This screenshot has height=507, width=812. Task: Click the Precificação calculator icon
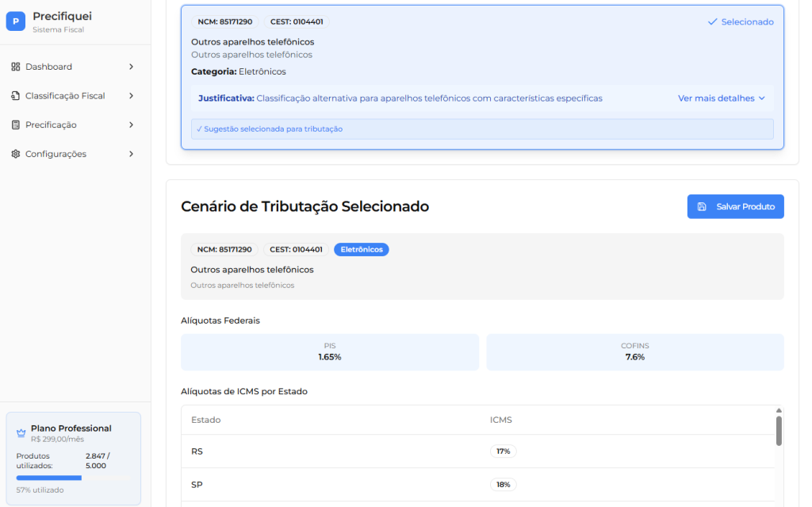coord(16,125)
